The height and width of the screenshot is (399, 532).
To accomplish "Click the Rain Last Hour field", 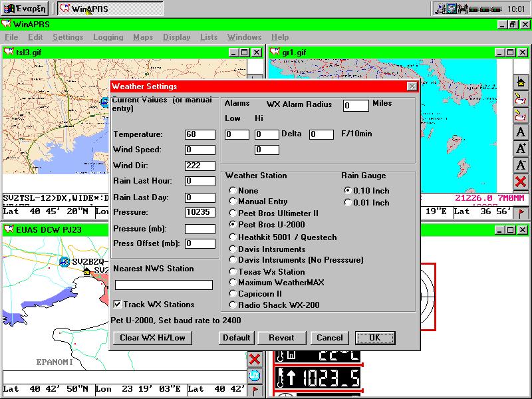I will (x=200, y=181).
